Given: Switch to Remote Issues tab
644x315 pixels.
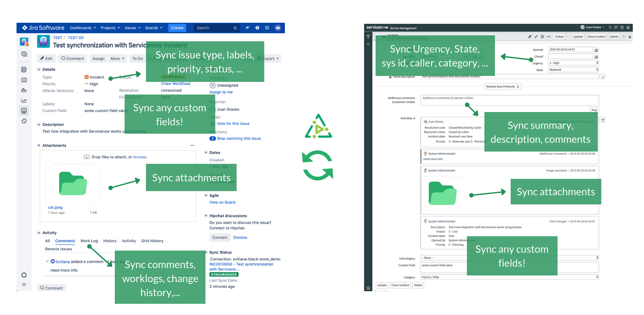Looking at the screenshot, I should (x=58, y=249).
